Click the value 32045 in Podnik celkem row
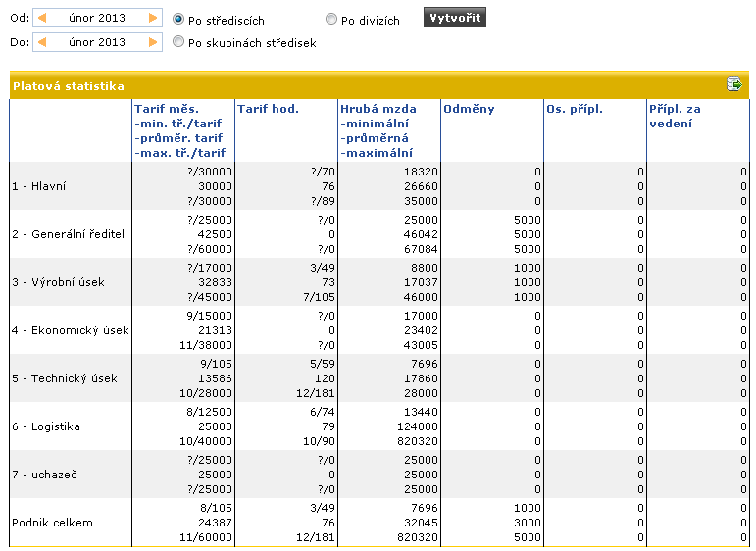Image resolution: width=756 pixels, height=551 pixels. [x=421, y=523]
